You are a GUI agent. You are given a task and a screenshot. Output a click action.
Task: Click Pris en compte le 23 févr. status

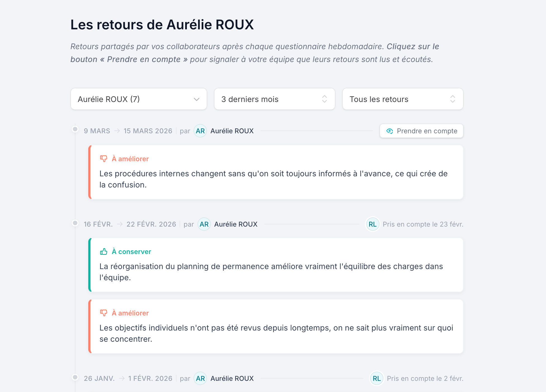tap(423, 224)
